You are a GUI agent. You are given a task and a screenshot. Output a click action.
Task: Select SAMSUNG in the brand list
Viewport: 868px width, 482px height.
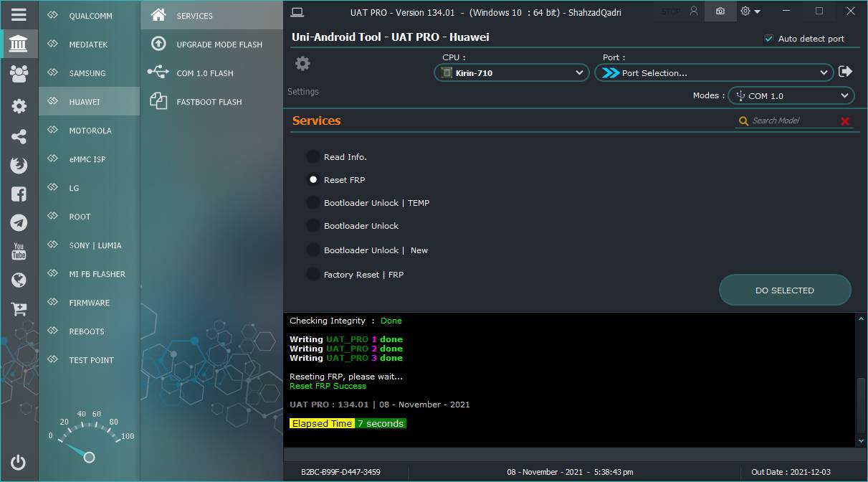[89, 73]
